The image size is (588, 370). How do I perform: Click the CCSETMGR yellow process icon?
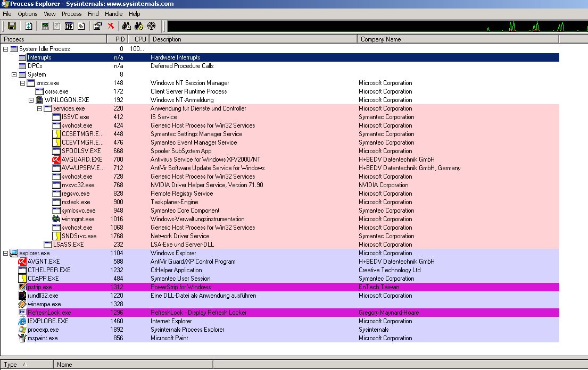tap(56, 134)
